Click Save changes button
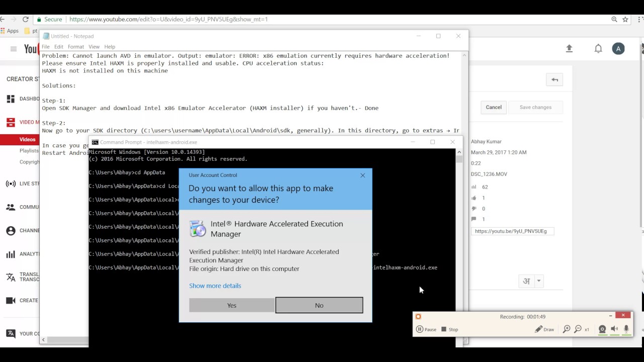Screen dimensions: 644x362 pos(535,107)
